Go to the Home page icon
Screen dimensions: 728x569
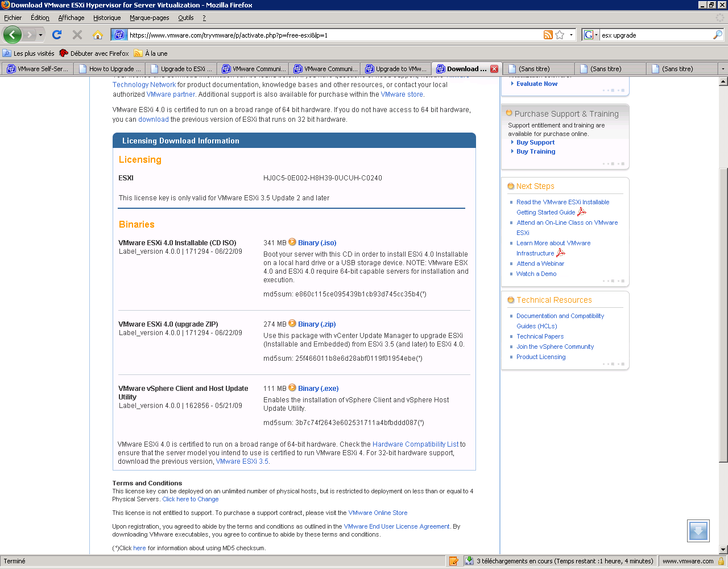pyautogui.click(x=98, y=35)
